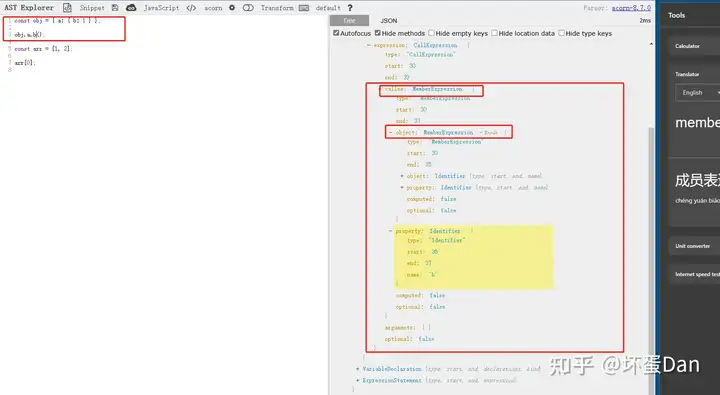Collapse the callee MemberExpression node
The image size is (720, 395).
(381, 89)
